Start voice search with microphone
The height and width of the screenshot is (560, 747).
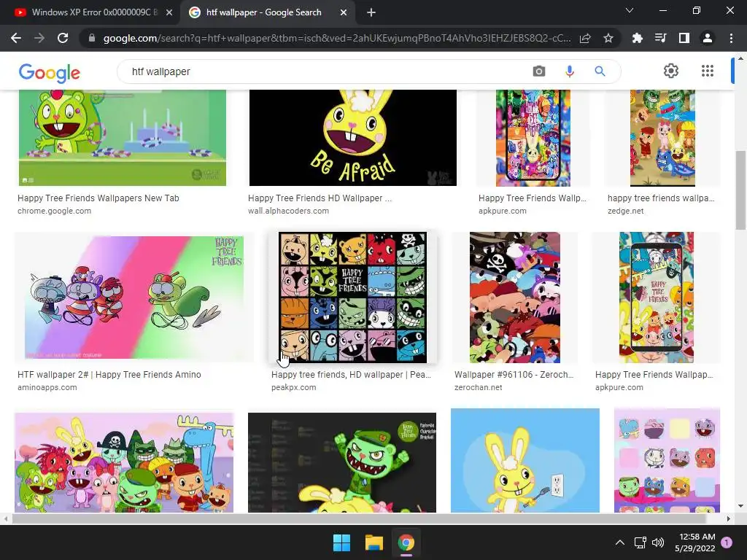(x=569, y=71)
